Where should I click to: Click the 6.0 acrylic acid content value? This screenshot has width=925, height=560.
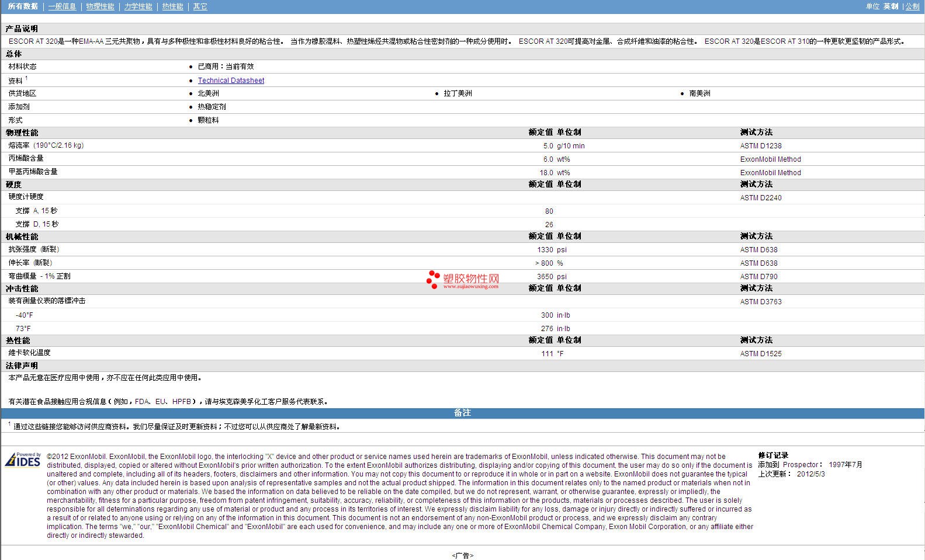tap(548, 159)
